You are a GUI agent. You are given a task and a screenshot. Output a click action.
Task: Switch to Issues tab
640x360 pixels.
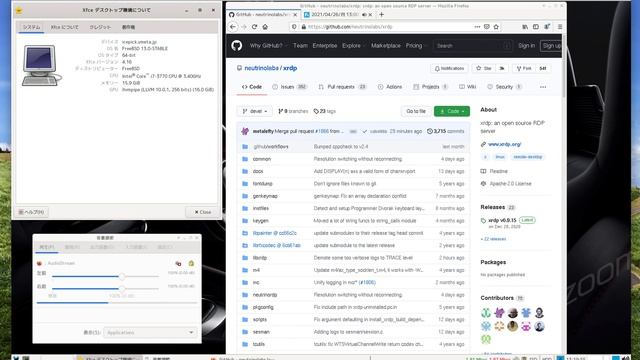point(289,87)
